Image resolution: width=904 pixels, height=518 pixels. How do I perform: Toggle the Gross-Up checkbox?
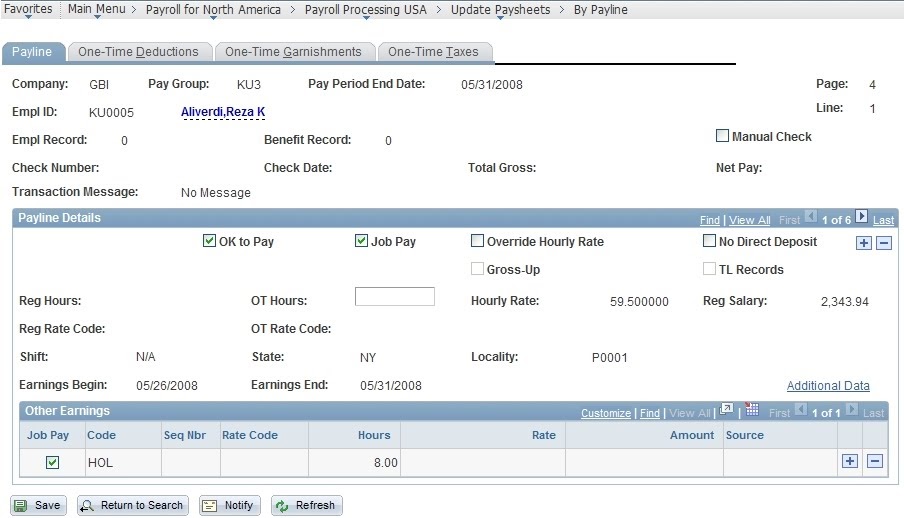pos(477,268)
